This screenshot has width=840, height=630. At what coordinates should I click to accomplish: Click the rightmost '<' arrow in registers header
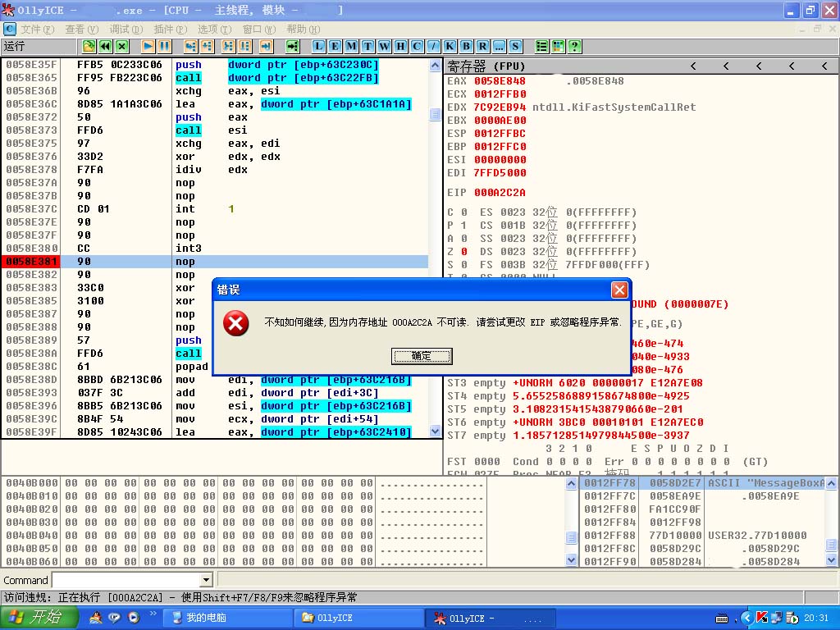click(824, 66)
